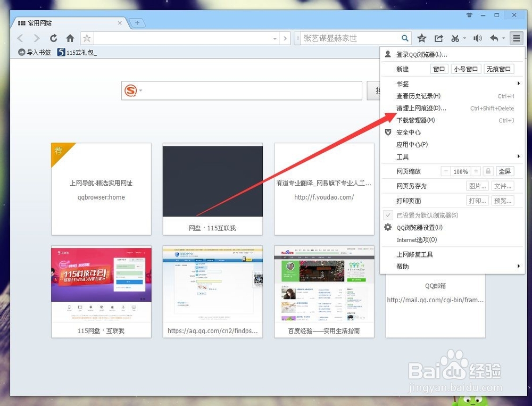
Task: Open favorites star in the toolbar
Action: click(422, 38)
